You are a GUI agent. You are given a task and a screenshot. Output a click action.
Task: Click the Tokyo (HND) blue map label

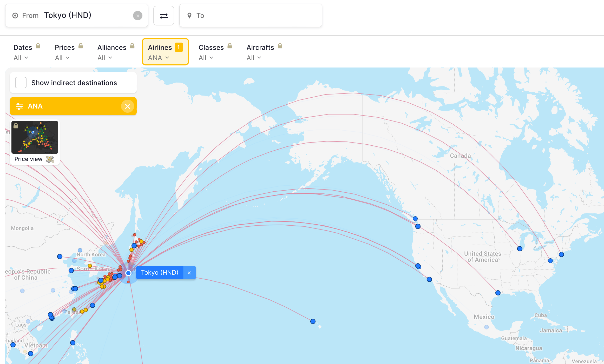160,273
